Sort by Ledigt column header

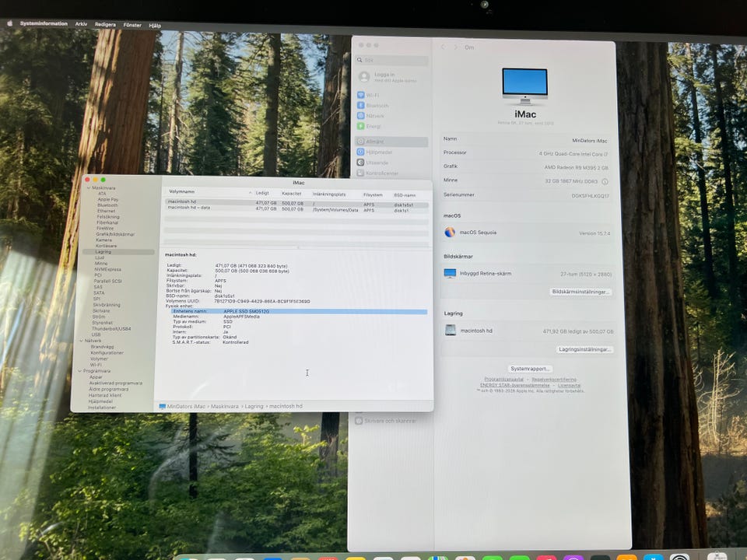point(262,193)
